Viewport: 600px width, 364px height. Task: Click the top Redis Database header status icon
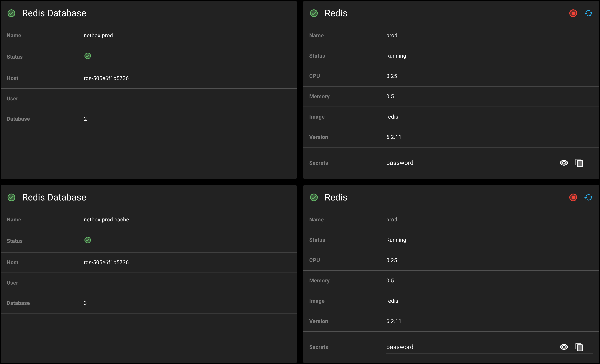11,13
